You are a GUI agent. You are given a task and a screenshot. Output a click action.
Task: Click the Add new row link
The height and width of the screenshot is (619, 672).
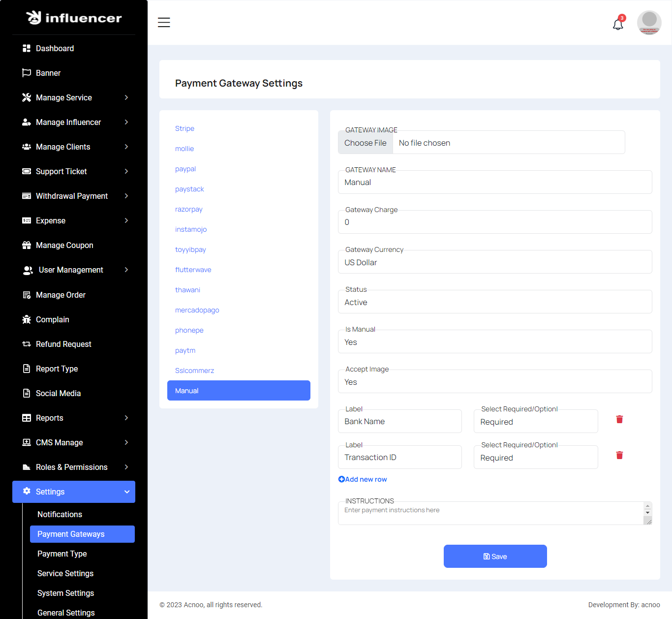click(363, 479)
